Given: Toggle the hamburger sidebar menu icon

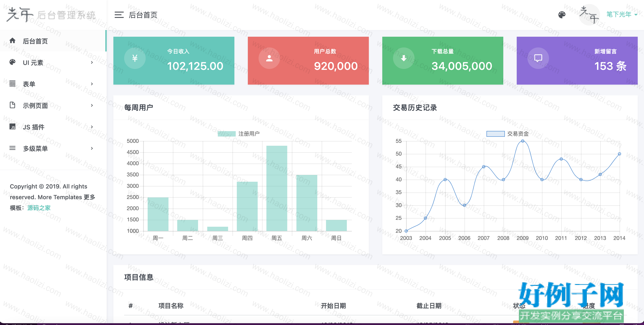Looking at the screenshot, I should coord(119,15).
